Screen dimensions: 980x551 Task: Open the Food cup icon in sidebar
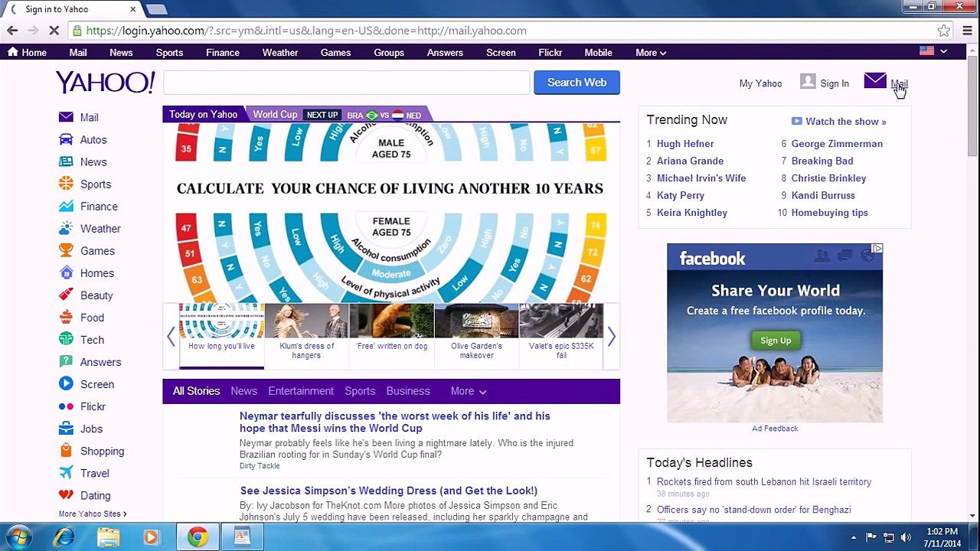[x=66, y=317]
